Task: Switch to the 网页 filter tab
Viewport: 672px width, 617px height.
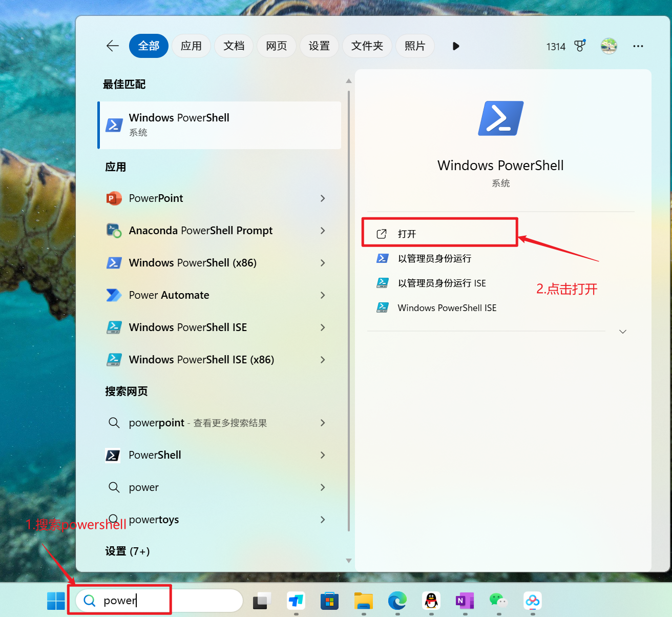Action: pos(277,46)
